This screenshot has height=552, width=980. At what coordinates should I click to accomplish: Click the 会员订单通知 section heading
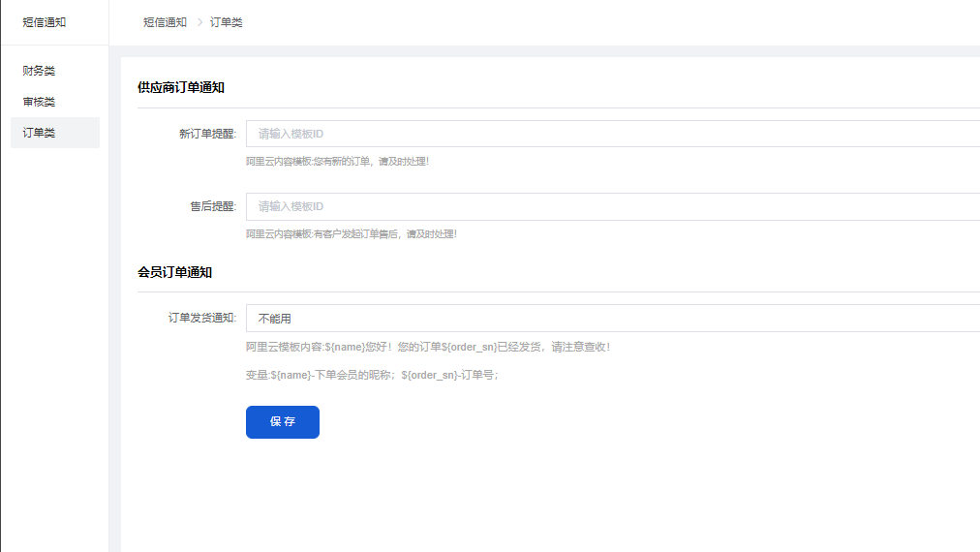(x=174, y=272)
